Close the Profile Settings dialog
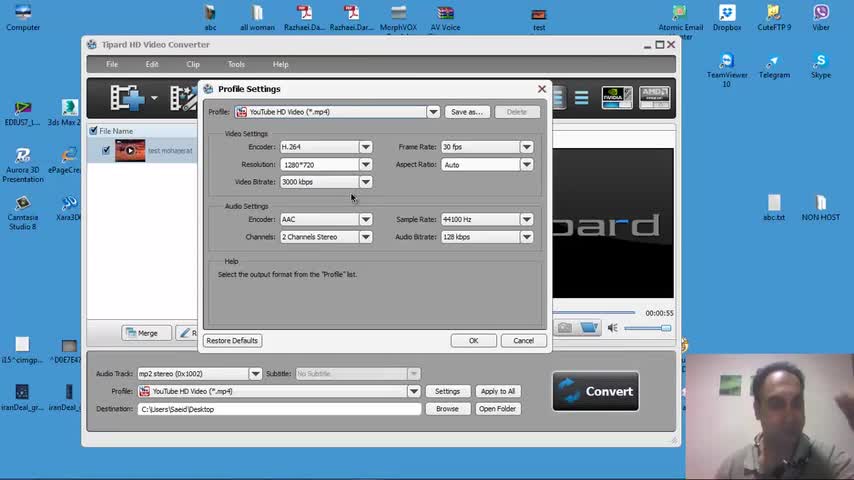854x480 pixels. point(541,89)
